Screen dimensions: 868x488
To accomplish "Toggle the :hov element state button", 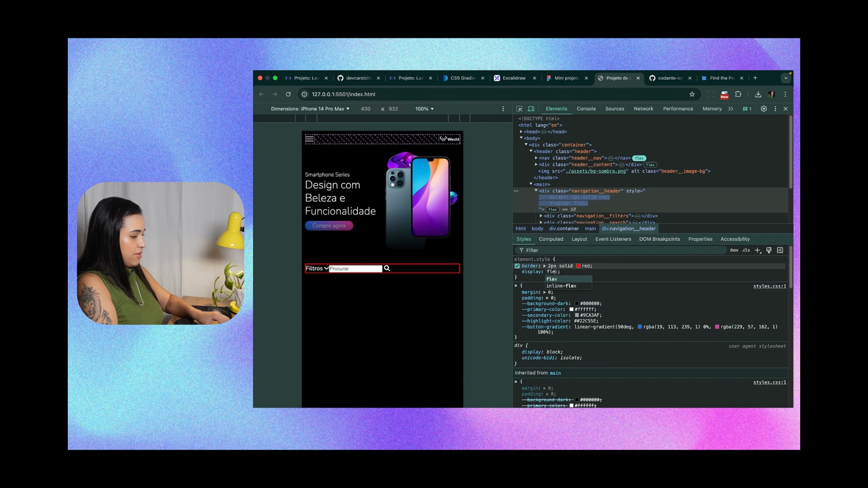I will [734, 250].
